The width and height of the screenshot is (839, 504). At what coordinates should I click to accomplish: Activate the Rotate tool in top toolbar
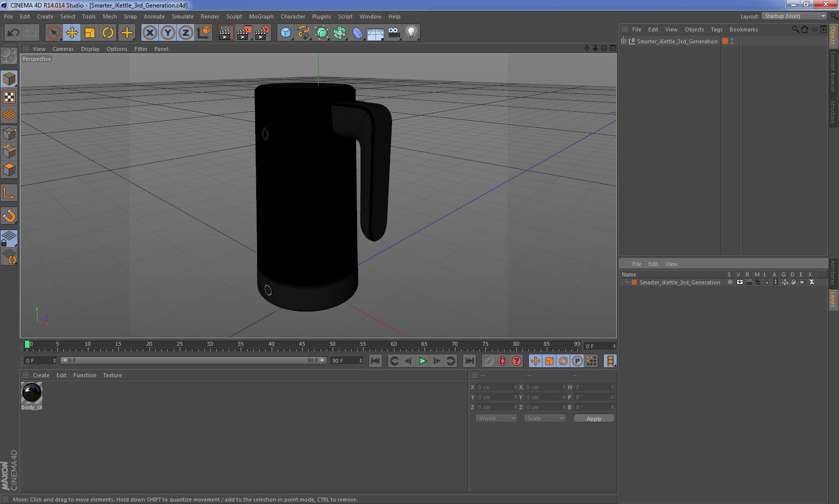coord(108,33)
